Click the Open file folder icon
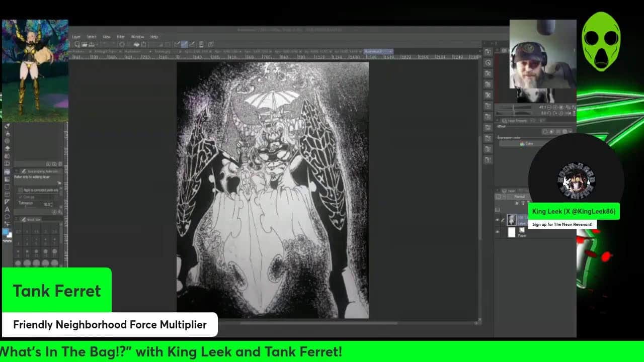 pyautogui.click(x=85, y=44)
